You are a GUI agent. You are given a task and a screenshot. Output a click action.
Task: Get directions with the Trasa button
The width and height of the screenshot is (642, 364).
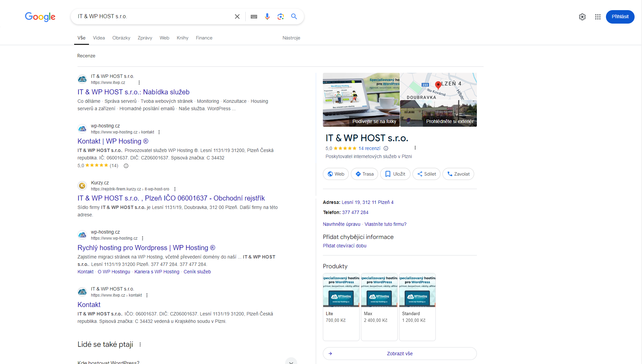(x=364, y=174)
